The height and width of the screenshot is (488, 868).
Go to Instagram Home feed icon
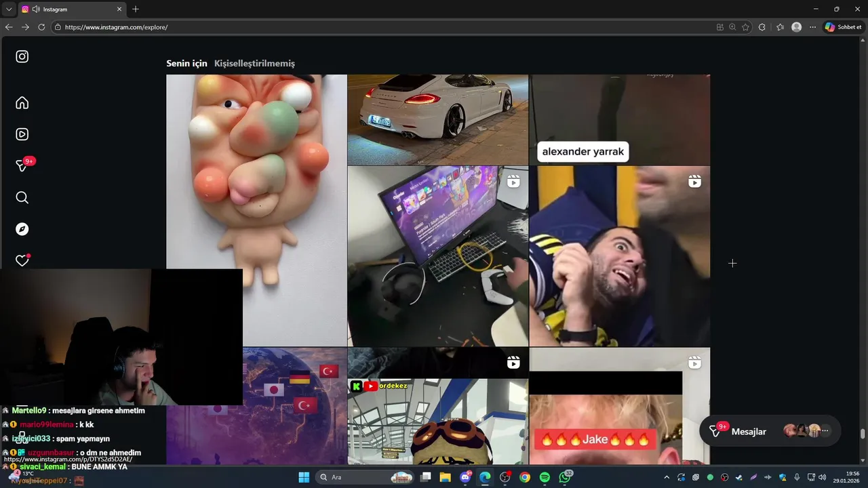click(22, 102)
